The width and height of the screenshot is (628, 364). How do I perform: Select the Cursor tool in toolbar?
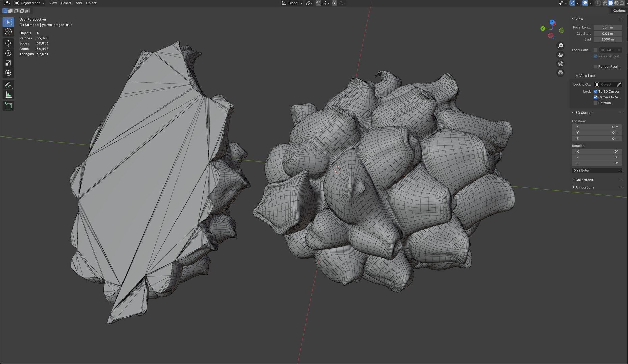point(8,32)
